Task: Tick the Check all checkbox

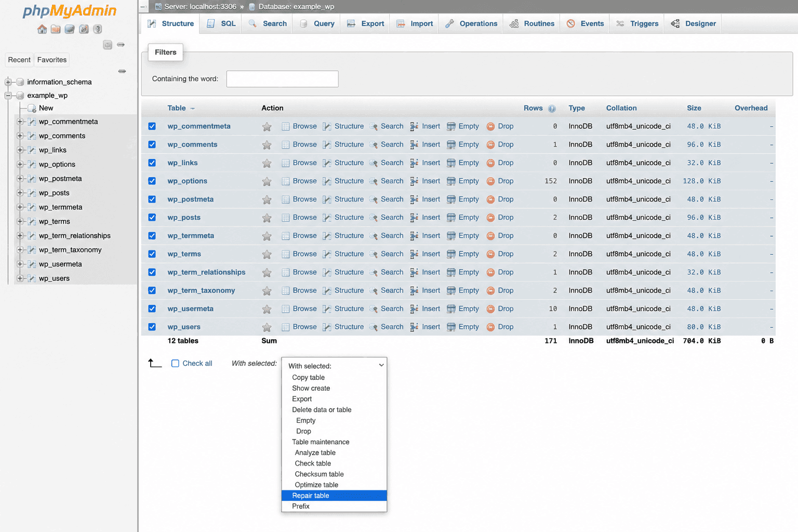Action: 175,364
